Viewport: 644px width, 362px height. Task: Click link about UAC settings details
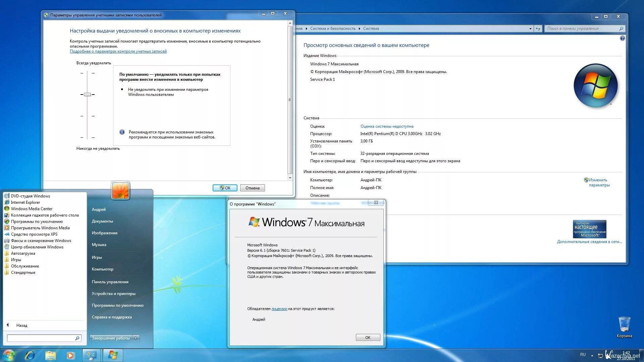click(x=118, y=51)
